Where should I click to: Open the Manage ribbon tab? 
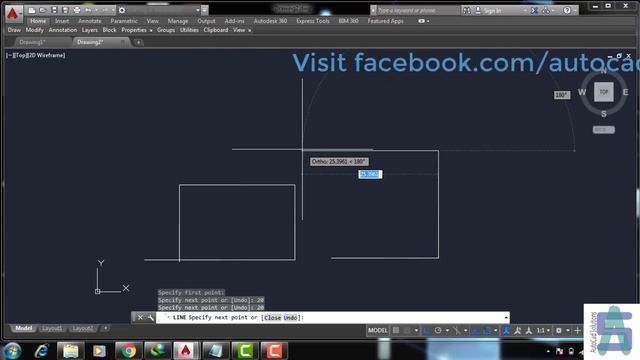(178, 21)
